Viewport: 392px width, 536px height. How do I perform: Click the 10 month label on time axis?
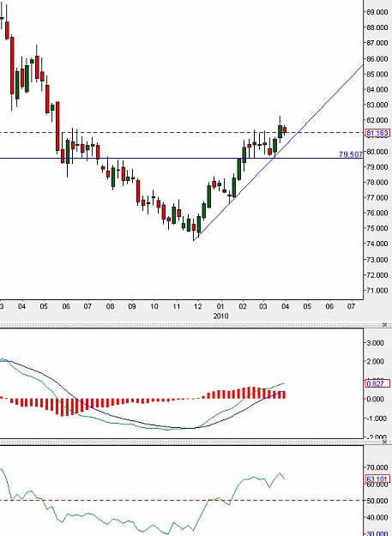(154, 306)
